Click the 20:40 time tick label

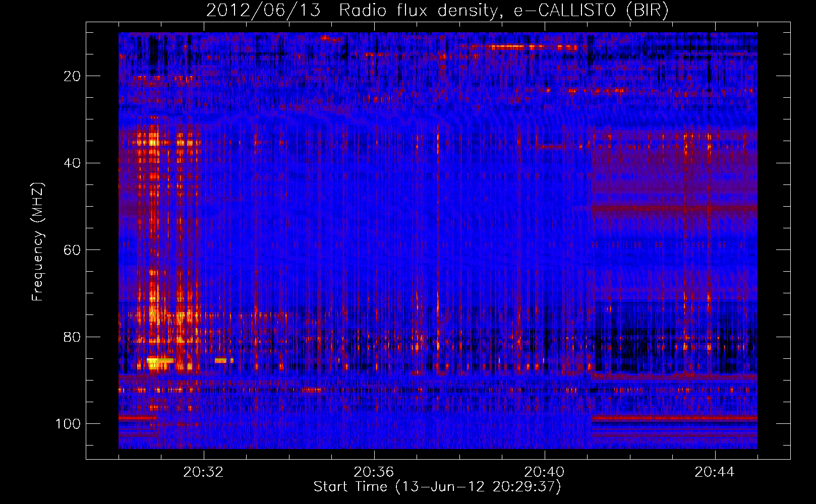point(544,472)
